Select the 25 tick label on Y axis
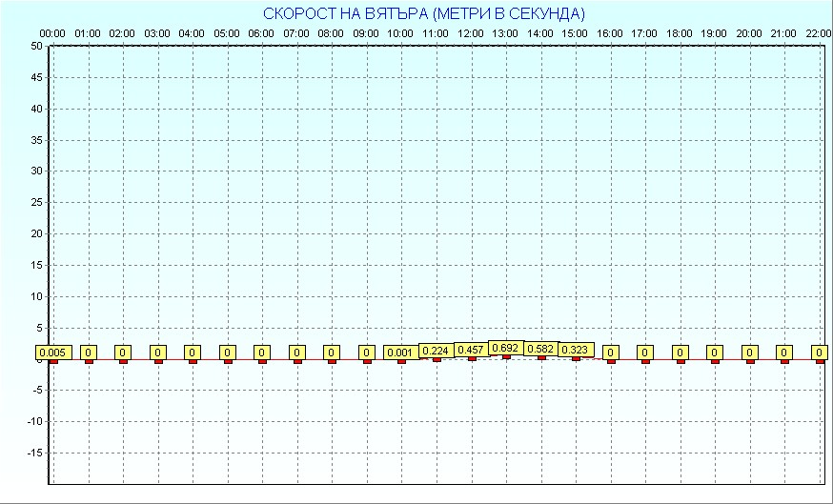This screenshot has height=504, width=833. tap(36, 202)
